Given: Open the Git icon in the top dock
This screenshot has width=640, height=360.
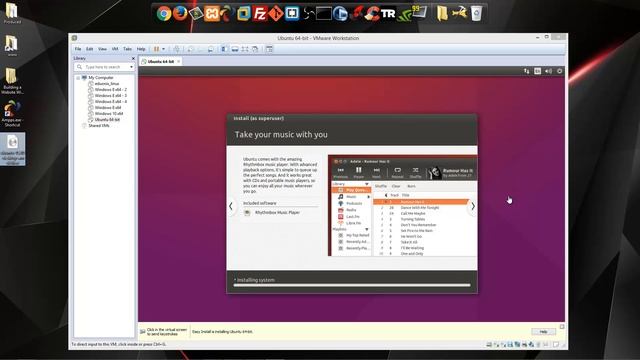Looking at the screenshot, I should [x=276, y=14].
